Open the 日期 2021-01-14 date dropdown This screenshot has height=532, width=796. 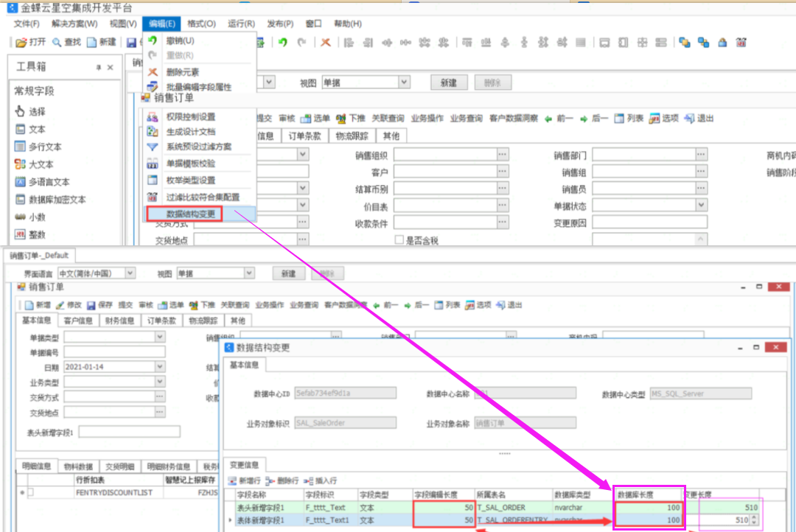[159, 366]
